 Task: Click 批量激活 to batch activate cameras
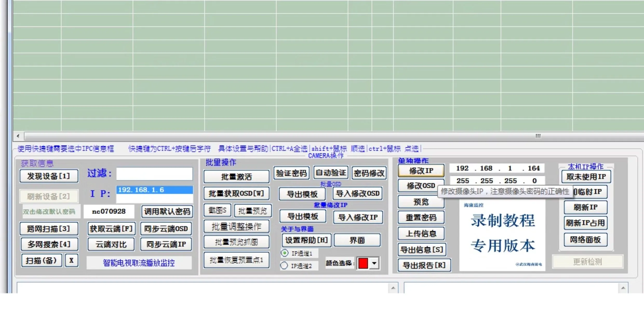(x=236, y=177)
